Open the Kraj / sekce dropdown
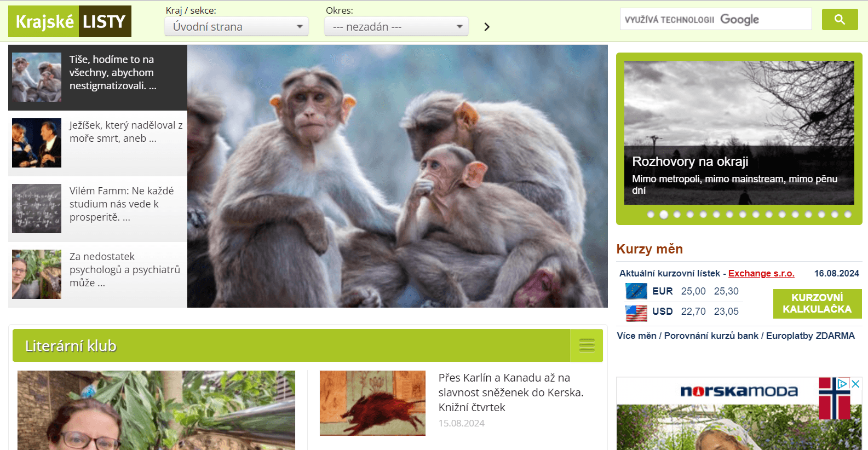 (x=237, y=27)
